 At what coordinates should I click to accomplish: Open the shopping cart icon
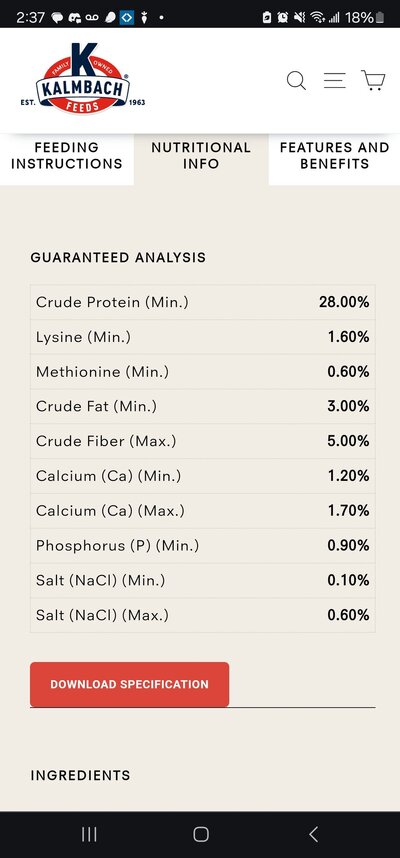pyautogui.click(x=373, y=80)
